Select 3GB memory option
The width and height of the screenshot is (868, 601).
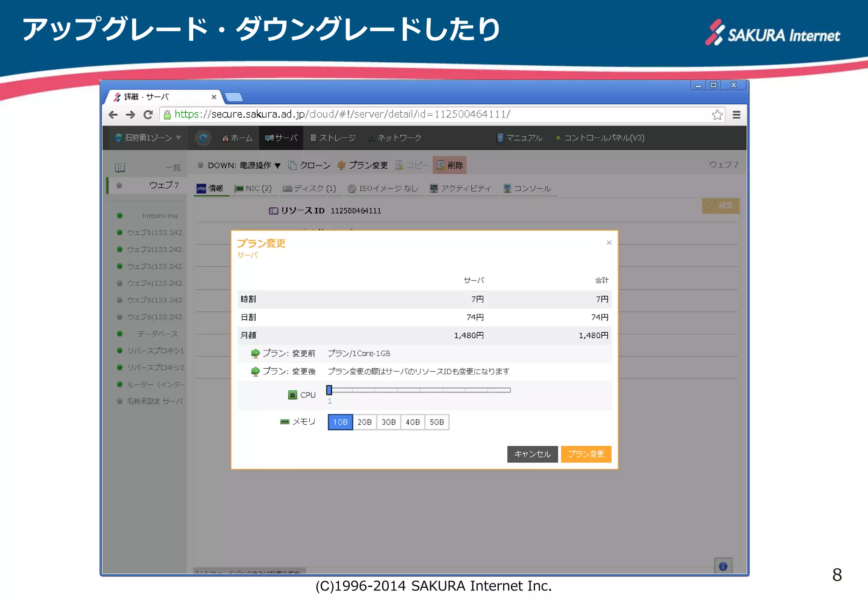pyautogui.click(x=389, y=422)
